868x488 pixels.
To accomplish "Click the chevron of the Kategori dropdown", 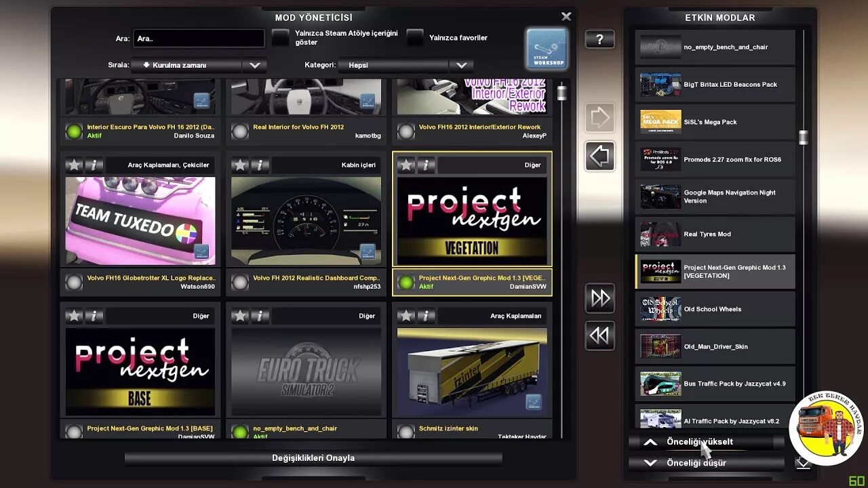I will pos(461,65).
